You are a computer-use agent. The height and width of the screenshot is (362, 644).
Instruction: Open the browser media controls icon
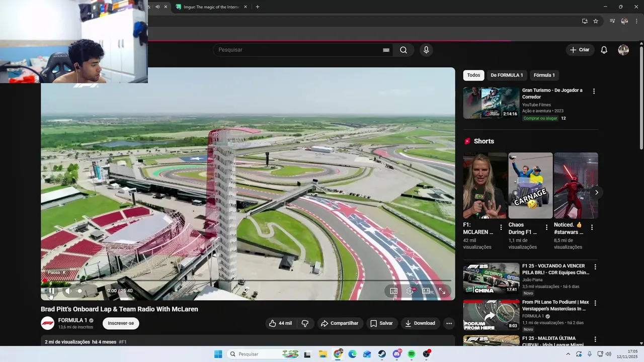(612, 21)
